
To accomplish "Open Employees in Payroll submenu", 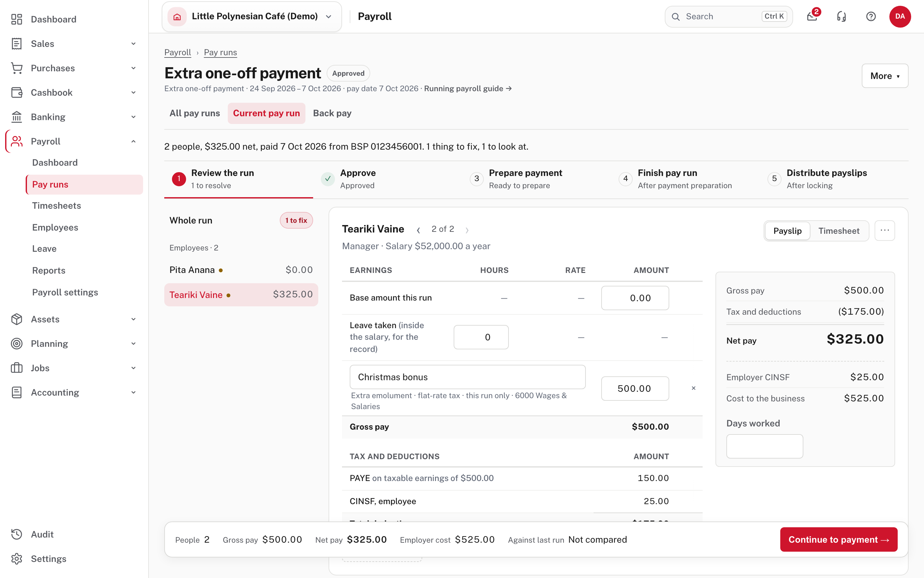I will pos(84,227).
